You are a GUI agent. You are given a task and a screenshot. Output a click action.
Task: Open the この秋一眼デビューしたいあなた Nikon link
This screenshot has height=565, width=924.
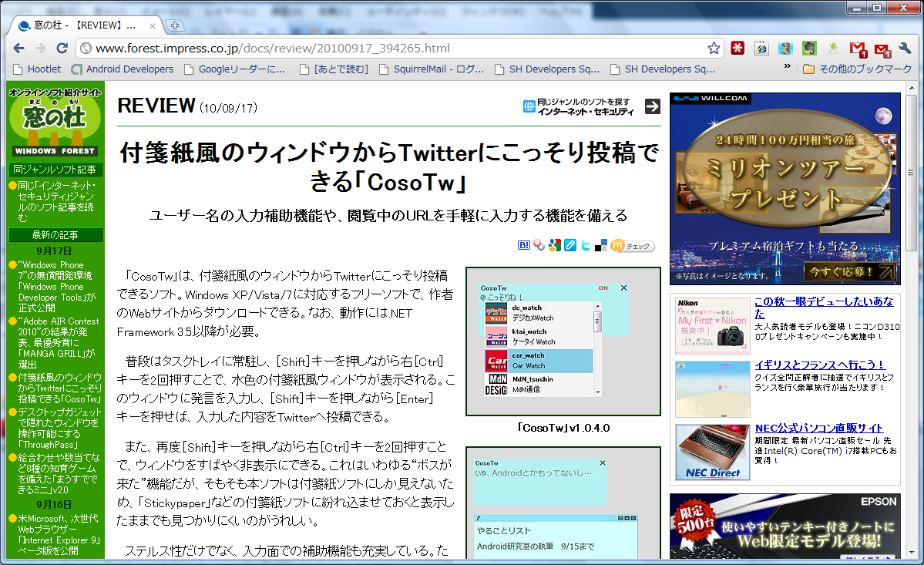click(x=824, y=308)
